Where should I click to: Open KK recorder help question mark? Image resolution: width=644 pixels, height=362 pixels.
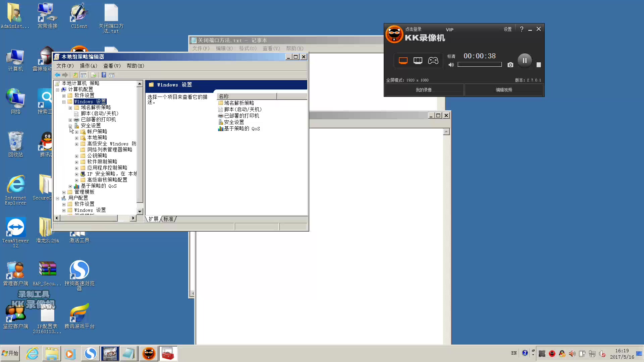(522, 29)
